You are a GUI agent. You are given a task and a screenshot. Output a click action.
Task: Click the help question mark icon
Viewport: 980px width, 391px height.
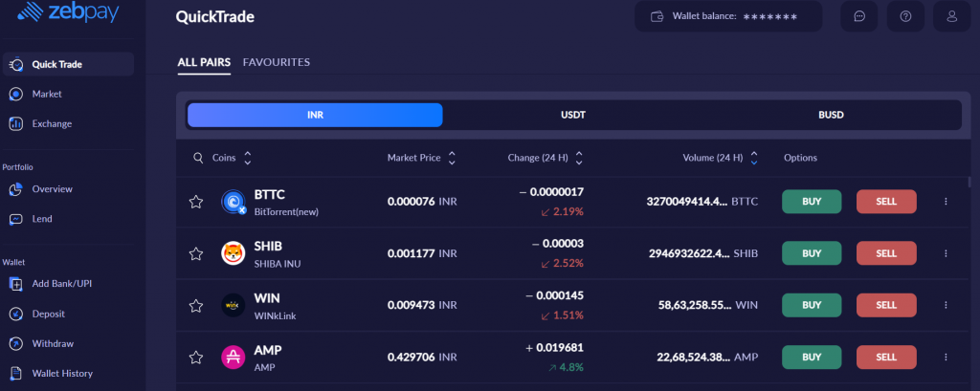click(x=905, y=16)
